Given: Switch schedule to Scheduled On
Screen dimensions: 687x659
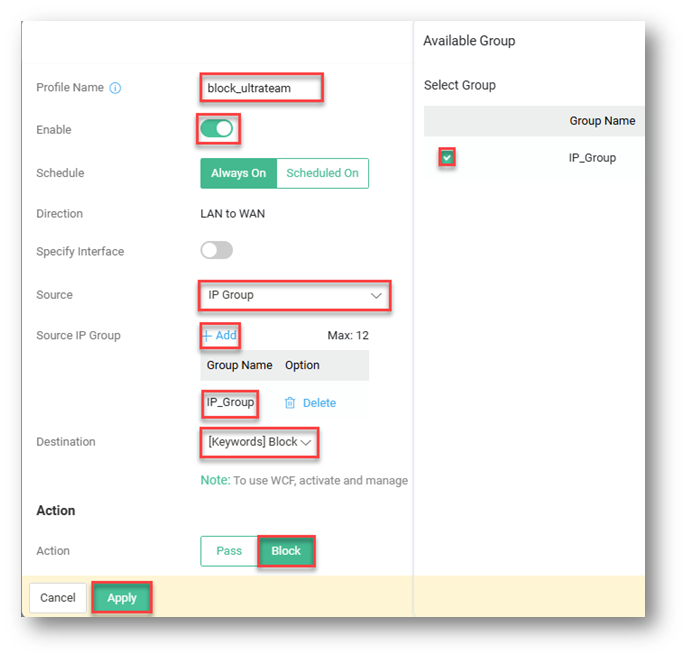Looking at the screenshot, I should click(322, 173).
